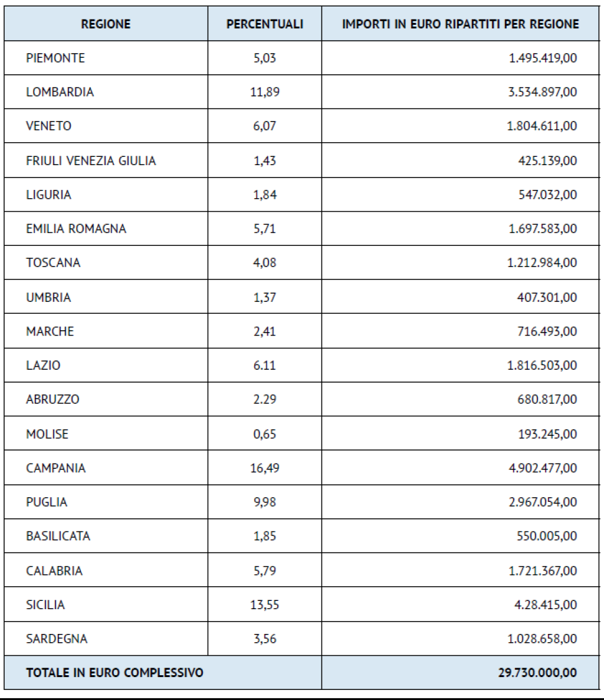The width and height of the screenshot is (604, 700).
Task: Select the MARCHE region cell
Action: [50, 331]
